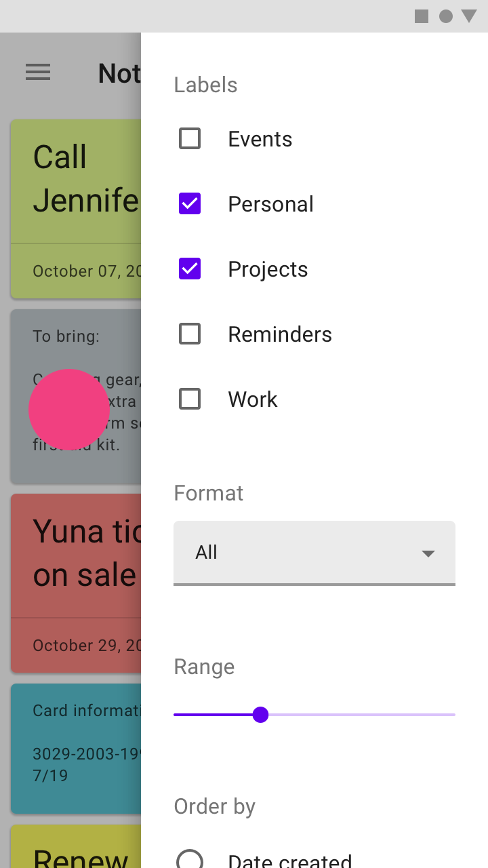Click the Range slider handle
This screenshot has height=868, width=488.
(x=260, y=715)
